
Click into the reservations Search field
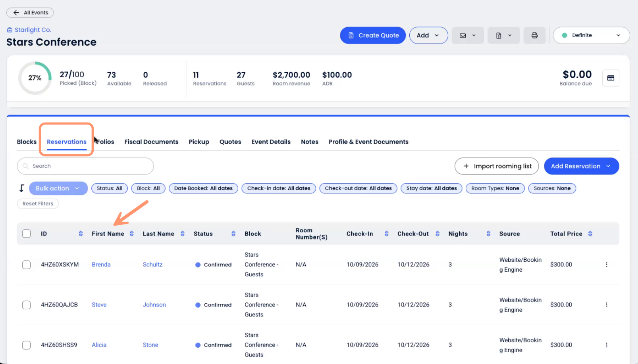[85, 166]
